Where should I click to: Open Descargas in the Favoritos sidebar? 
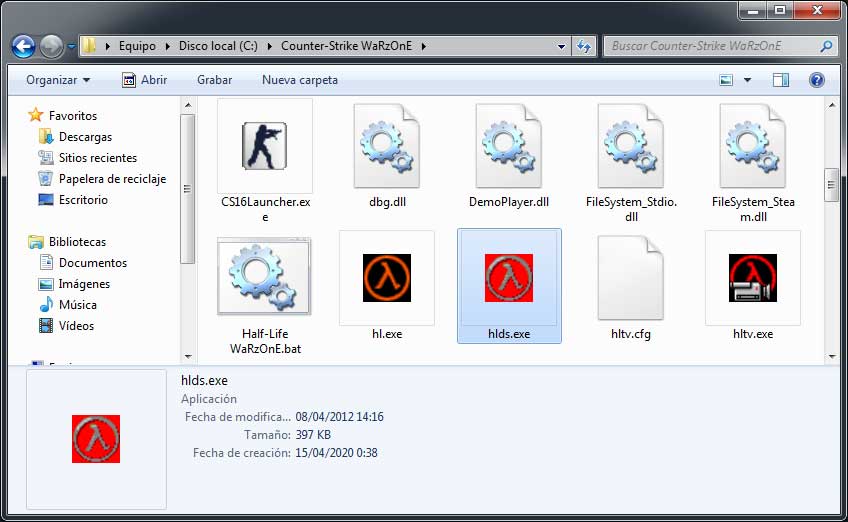click(85, 137)
